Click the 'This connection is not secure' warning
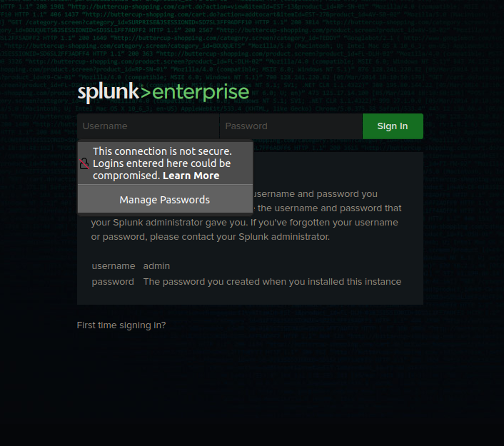504x446 pixels. 162,151
